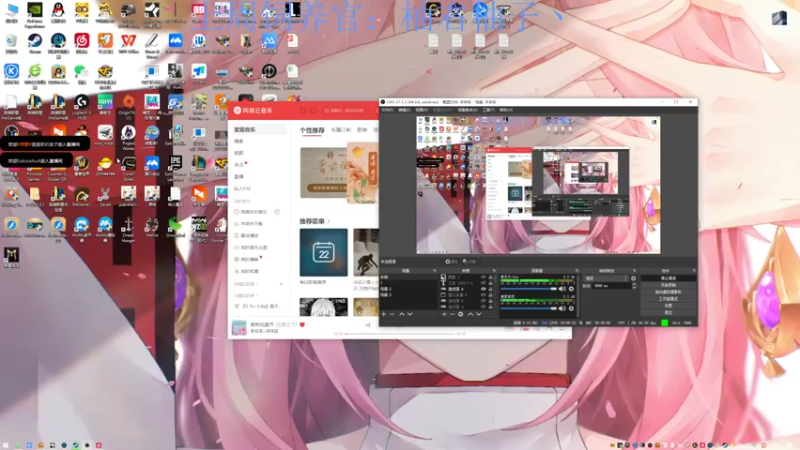800x450 pixels.
Task: Add a source in OBS Sources panel
Action: pos(444,314)
